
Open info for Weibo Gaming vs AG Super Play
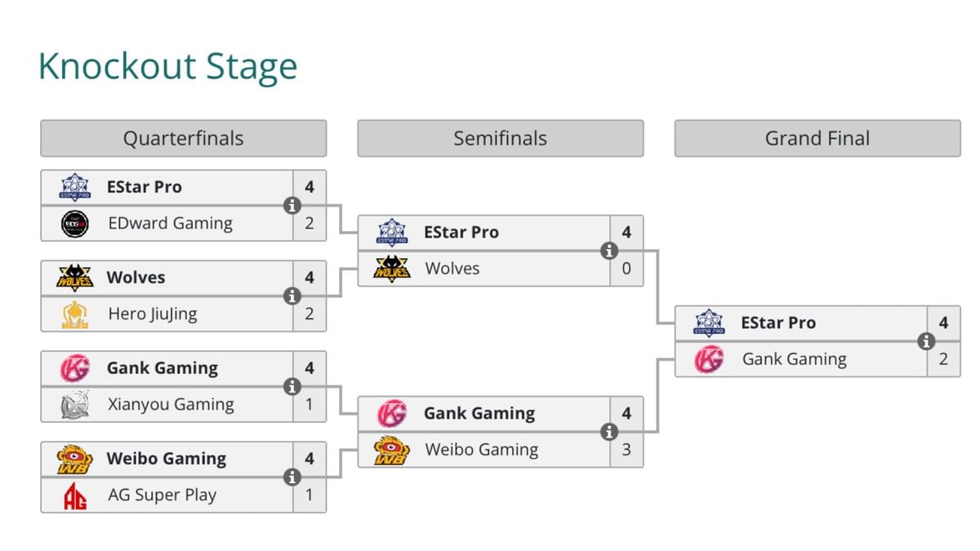pos(292,478)
